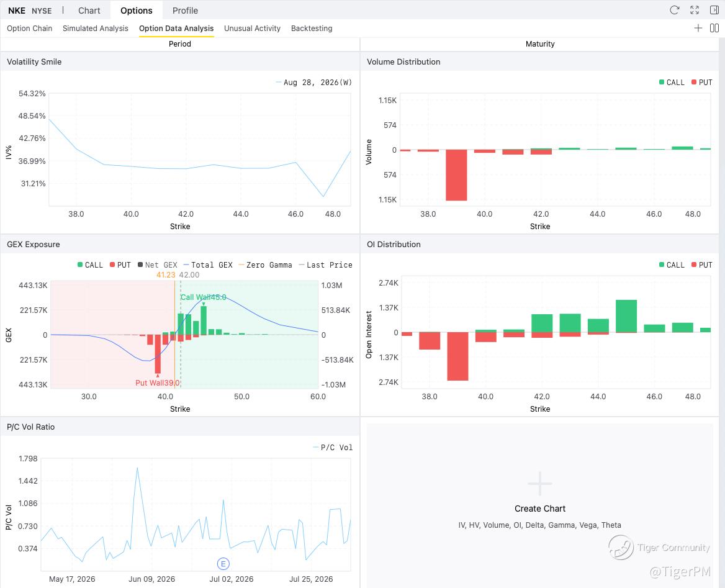Image resolution: width=725 pixels, height=588 pixels.
Task: Open Unusual Activity sub-tab
Action: [x=252, y=28]
